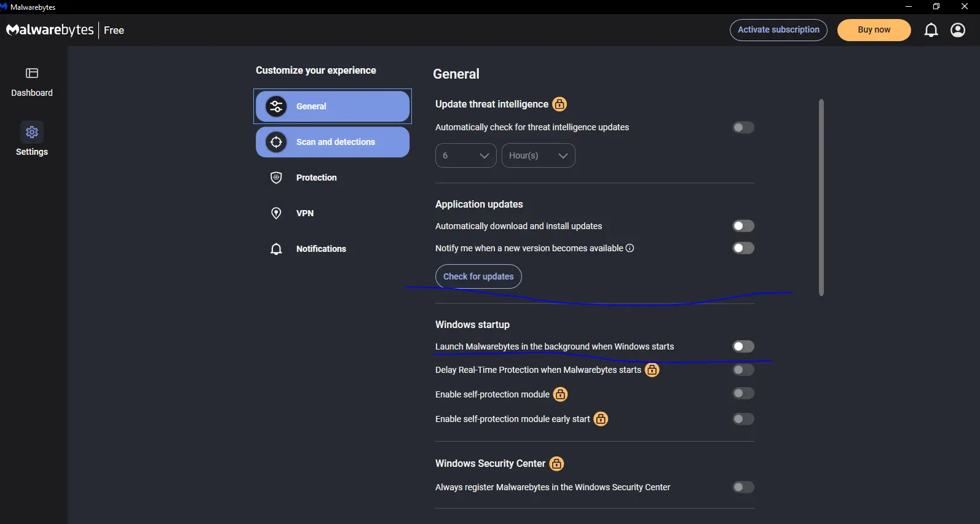Click lock icon next to self-protection early start

pos(601,419)
